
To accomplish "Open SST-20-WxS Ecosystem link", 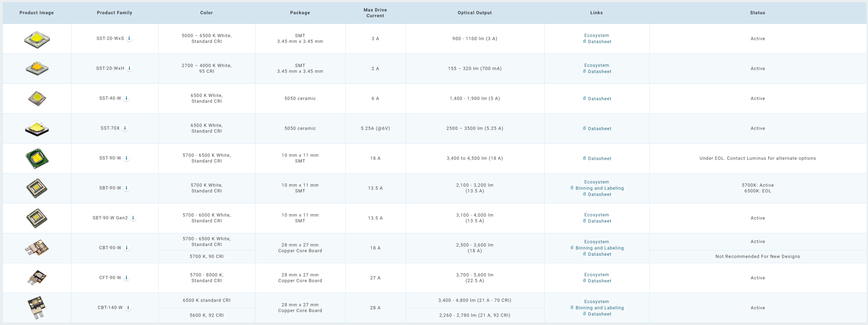I will point(596,35).
